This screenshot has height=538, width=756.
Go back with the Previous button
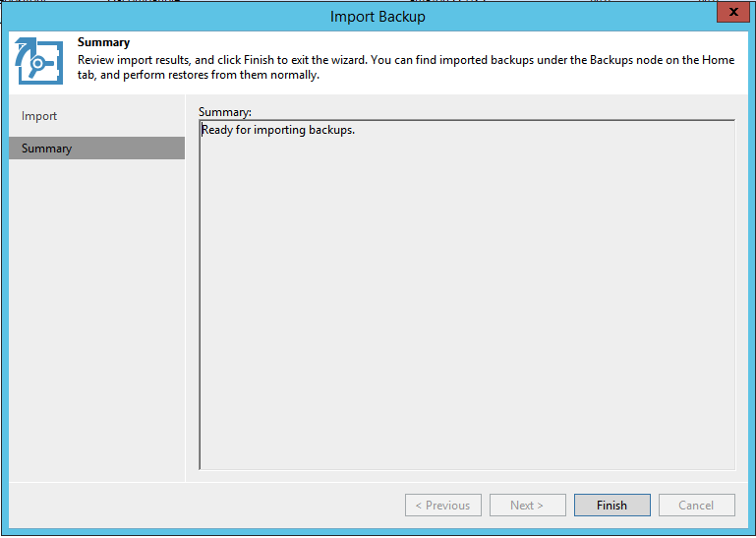tap(443, 506)
